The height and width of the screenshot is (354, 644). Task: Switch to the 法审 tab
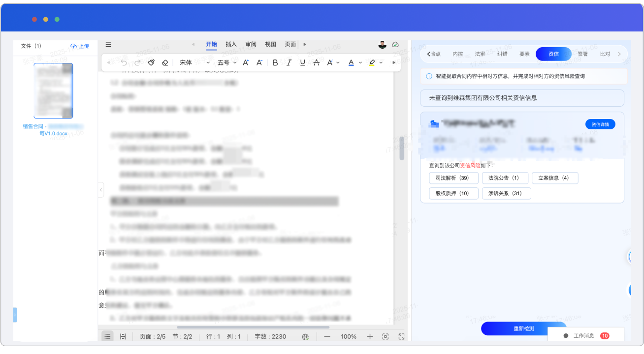click(x=480, y=54)
